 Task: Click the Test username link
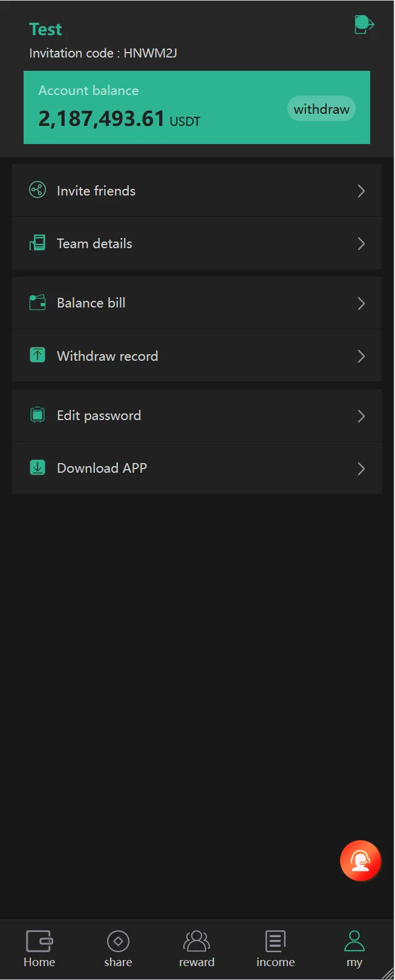pos(45,29)
